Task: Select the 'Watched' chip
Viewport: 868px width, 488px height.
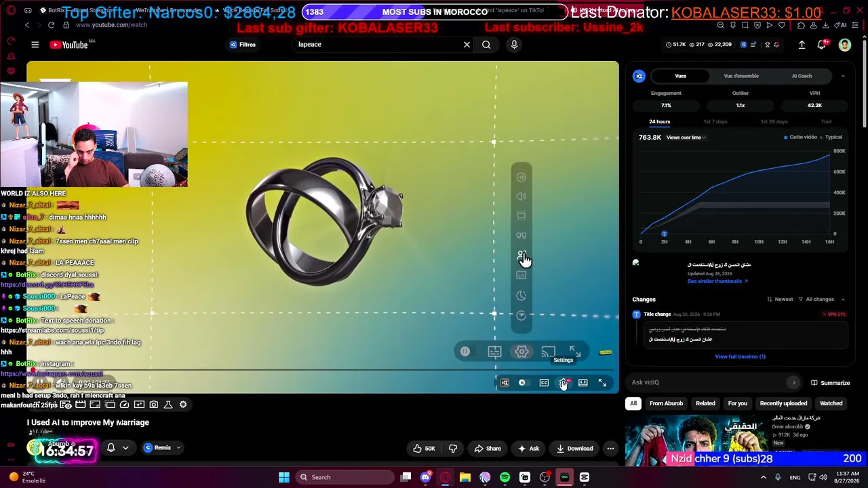Action: (x=831, y=403)
